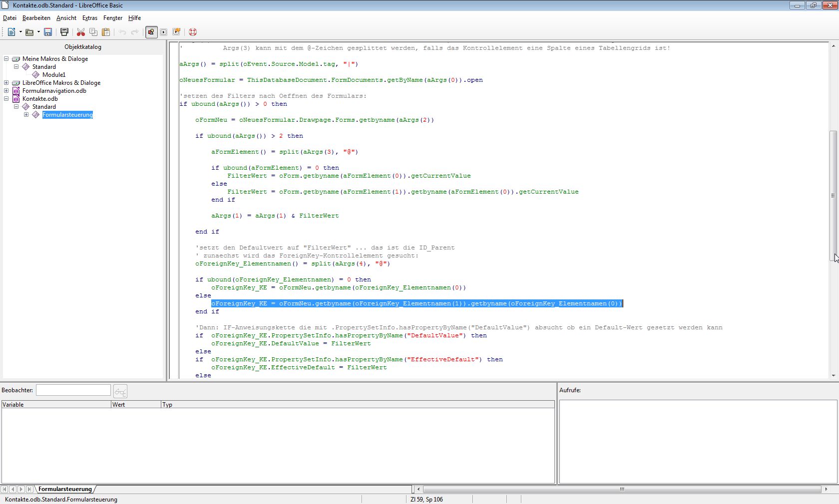Expand the Formularsteuerung module node
The image size is (839, 504).
coord(26,114)
